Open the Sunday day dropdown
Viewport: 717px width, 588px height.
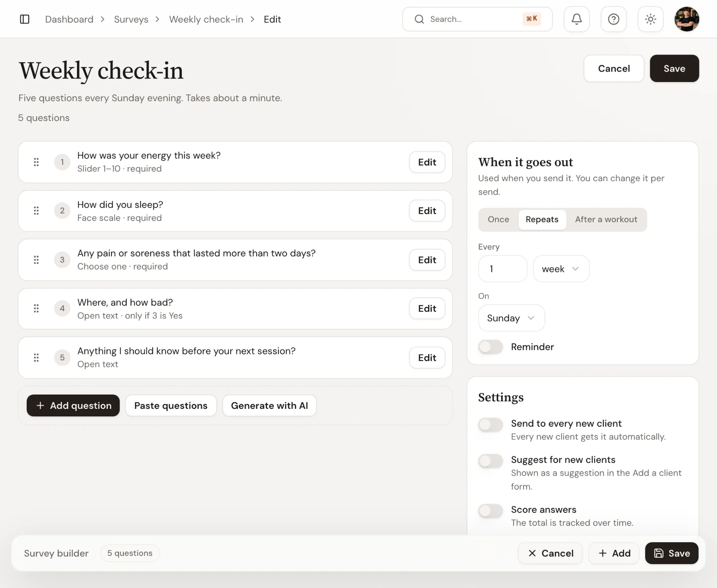(x=511, y=318)
